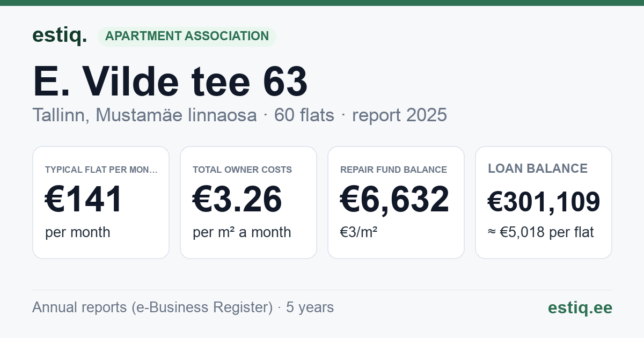
Task: Click the estiq. logo
Action: [x=60, y=35]
